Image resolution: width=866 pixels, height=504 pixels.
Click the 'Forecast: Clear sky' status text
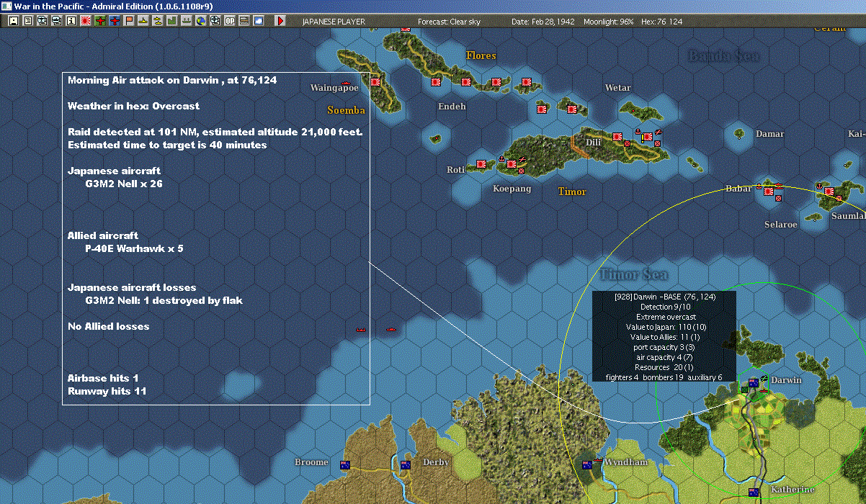pyautogui.click(x=449, y=22)
